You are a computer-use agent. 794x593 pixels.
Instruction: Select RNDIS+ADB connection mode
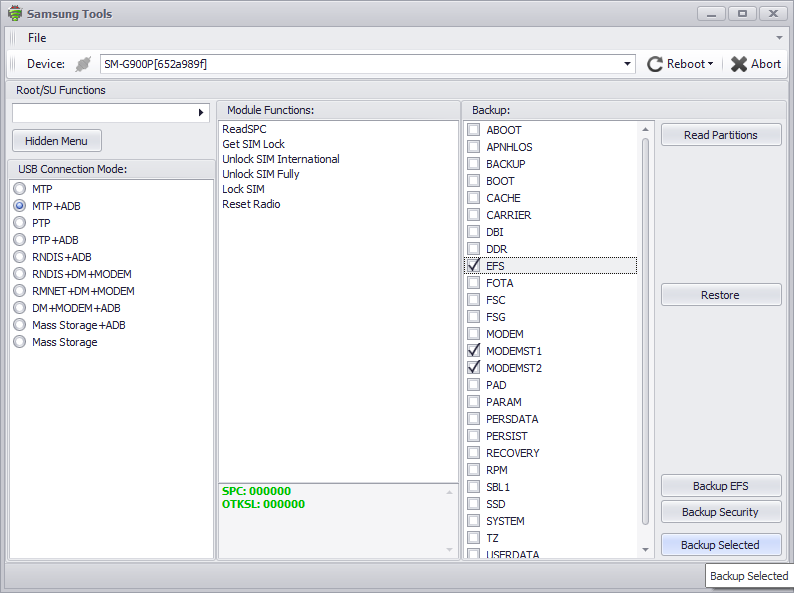pos(20,257)
